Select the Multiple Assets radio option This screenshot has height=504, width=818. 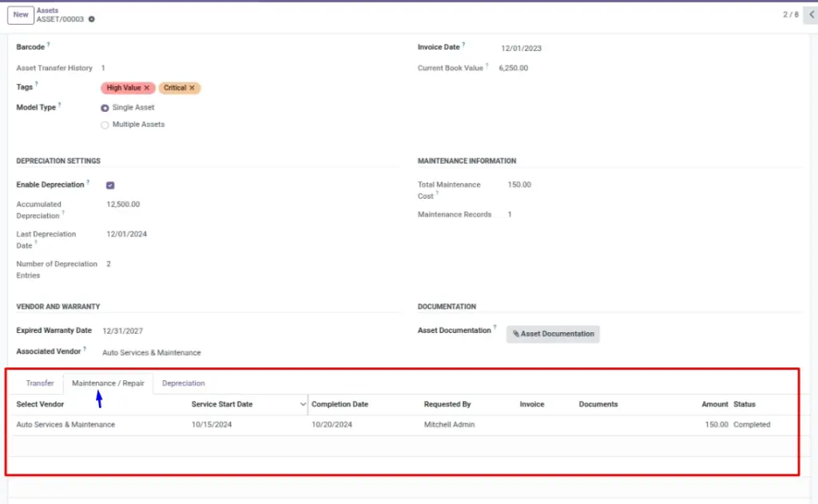point(105,125)
